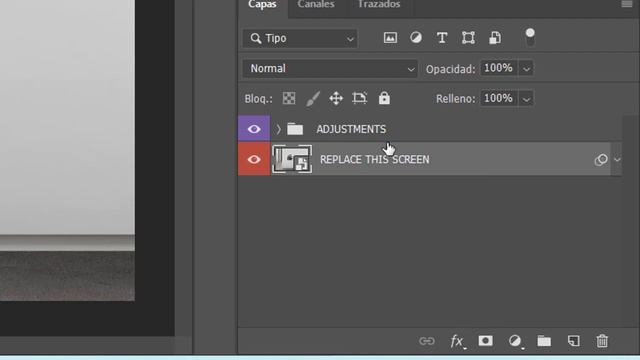Expand the ADJUSTMENTS group chevron
Image resolution: width=640 pixels, height=360 pixels.
point(278,129)
